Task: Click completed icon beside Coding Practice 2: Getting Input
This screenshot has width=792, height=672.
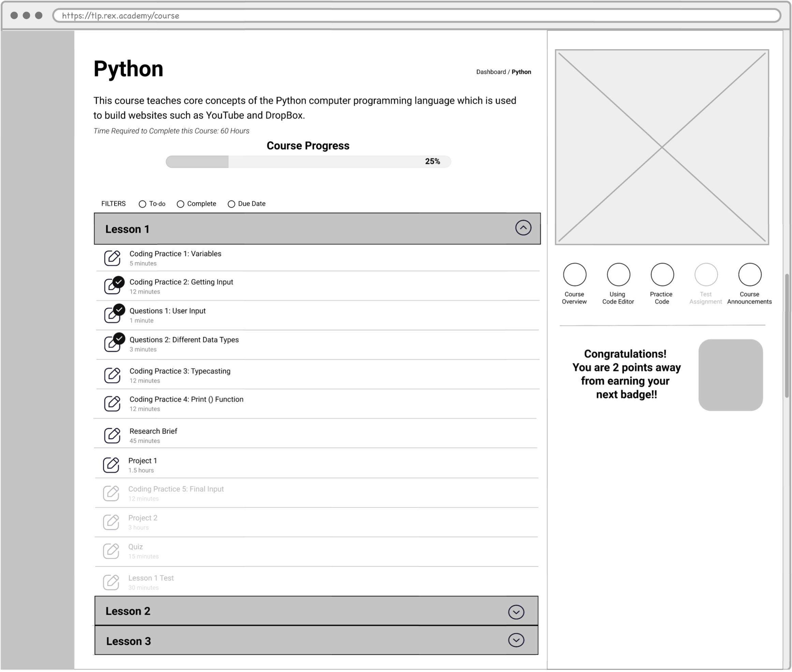Action: tap(118, 282)
